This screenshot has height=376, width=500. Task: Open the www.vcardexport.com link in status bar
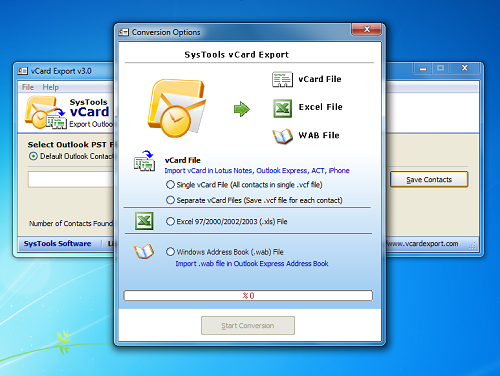422,244
